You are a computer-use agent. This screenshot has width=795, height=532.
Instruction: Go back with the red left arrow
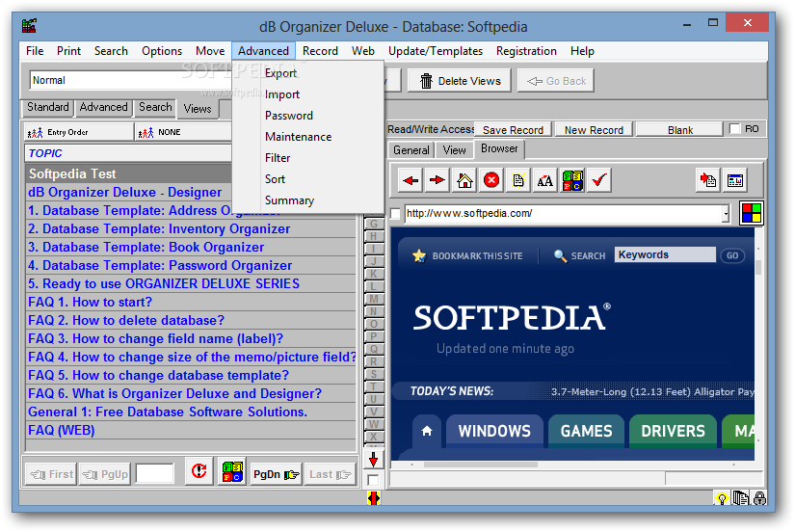[411, 180]
